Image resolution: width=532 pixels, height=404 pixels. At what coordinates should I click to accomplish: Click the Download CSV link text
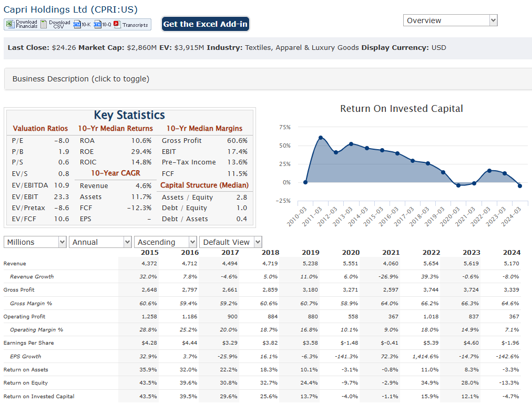click(59, 24)
